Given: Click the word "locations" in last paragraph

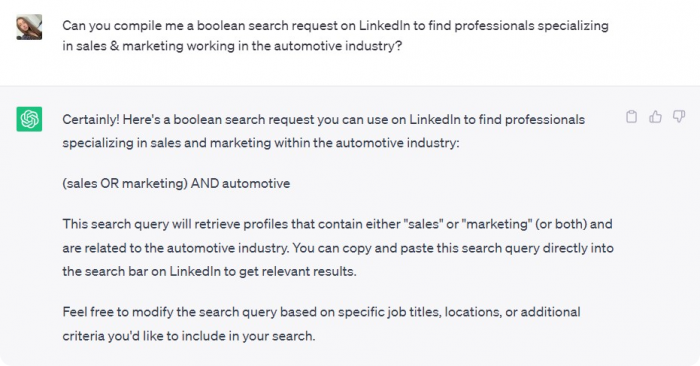Looking at the screenshot, I should (x=473, y=312).
